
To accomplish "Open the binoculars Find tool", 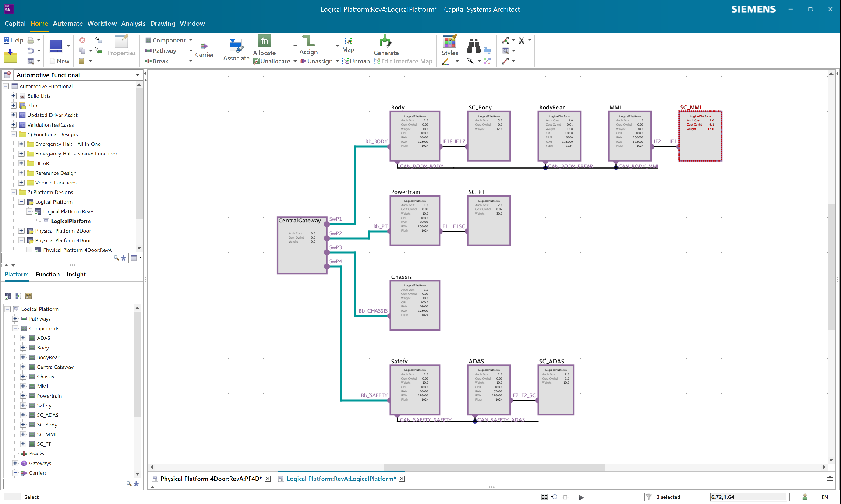I will pos(474,45).
